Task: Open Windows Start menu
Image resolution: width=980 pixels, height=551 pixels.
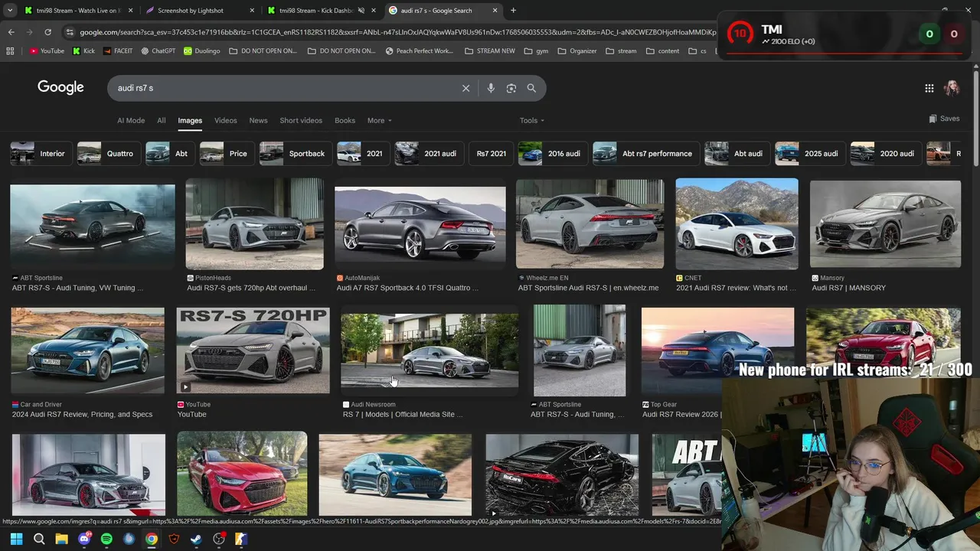Action: [x=16, y=539]
